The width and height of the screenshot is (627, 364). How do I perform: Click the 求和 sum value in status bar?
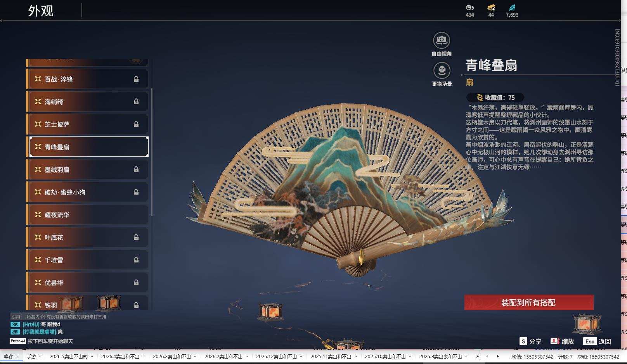(598, 357)
